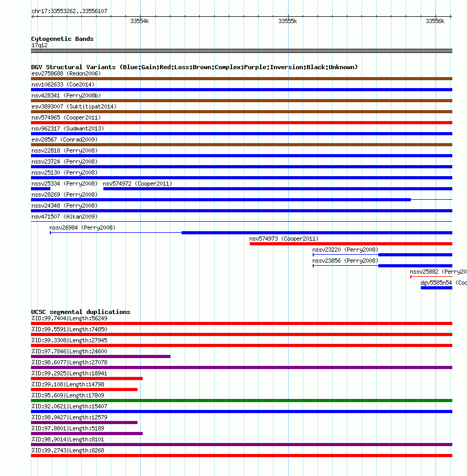467x476 pixels.
Task: Select duplication label %ID:98.6077|Length:27078
Action: click(69, 362)
